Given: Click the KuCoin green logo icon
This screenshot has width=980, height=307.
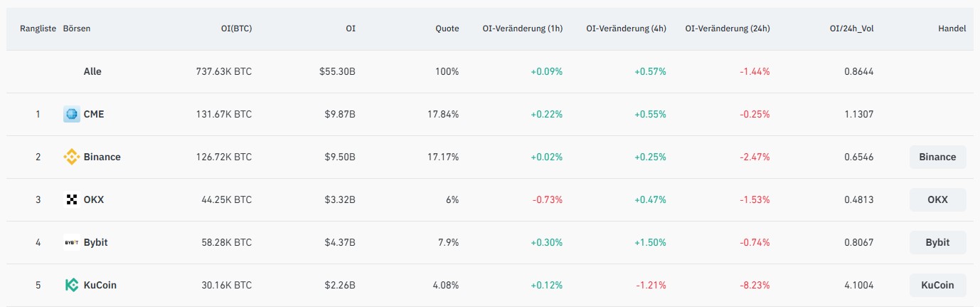Looking at the screenshot, I should (72, 285).
